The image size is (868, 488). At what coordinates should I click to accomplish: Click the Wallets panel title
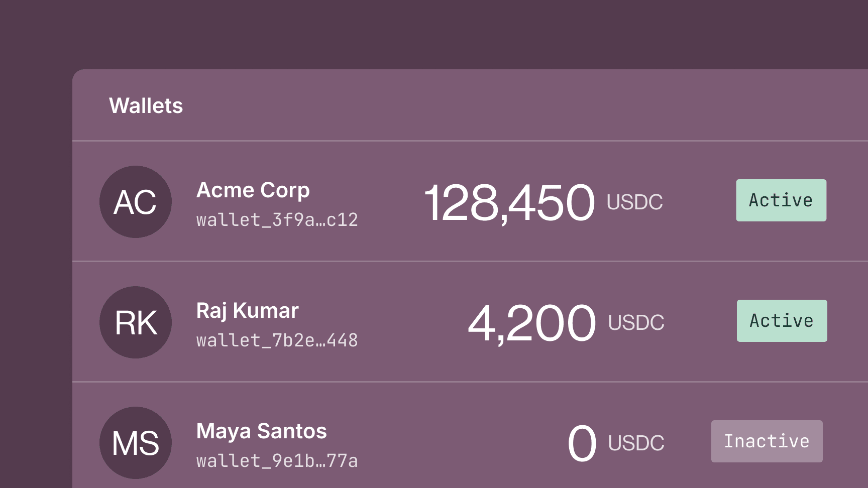pyautogui.click(x=146, y=105)
